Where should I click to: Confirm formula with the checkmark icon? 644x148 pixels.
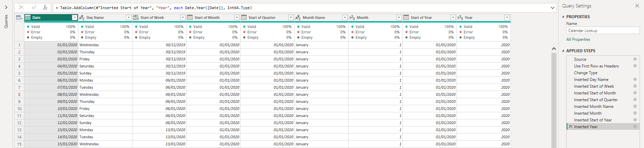click(x=34, y=7)
